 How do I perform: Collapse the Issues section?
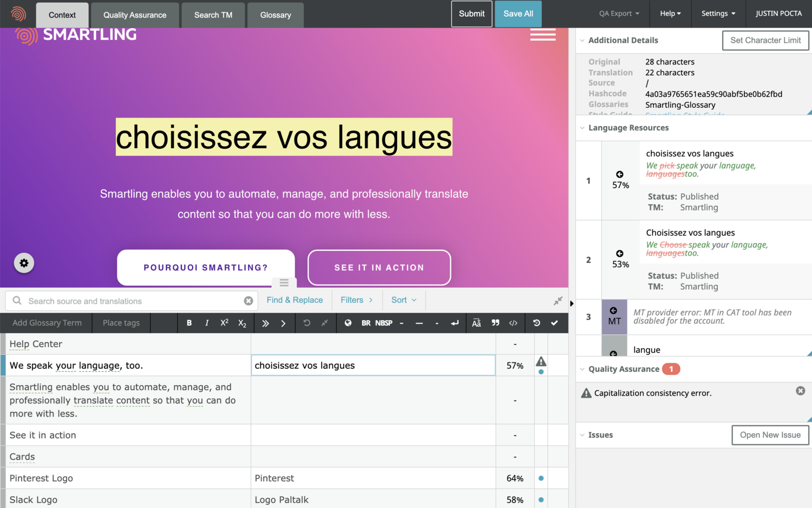coord(582,435)
